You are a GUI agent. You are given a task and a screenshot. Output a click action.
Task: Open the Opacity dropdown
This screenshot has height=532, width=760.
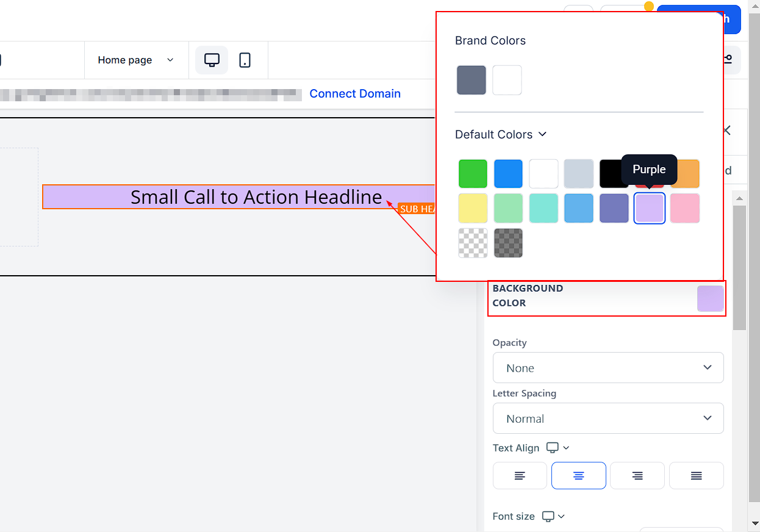pyautogui.click(x=608, y=367)
